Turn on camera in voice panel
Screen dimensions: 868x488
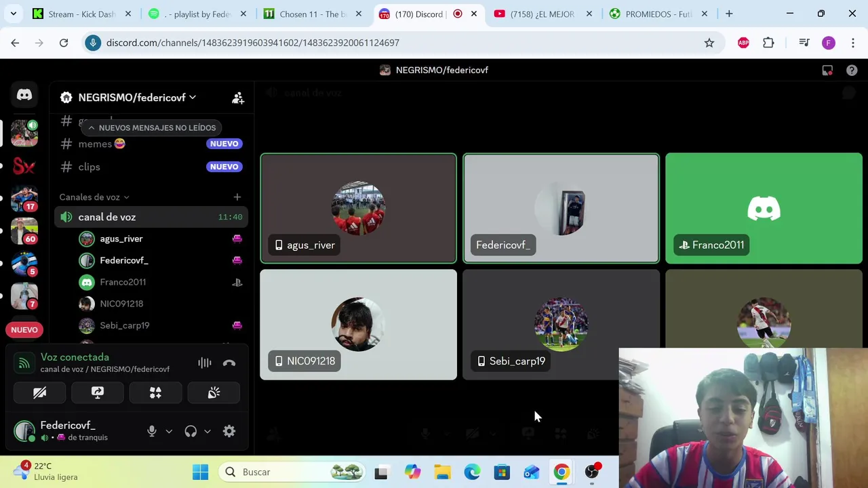40,392
